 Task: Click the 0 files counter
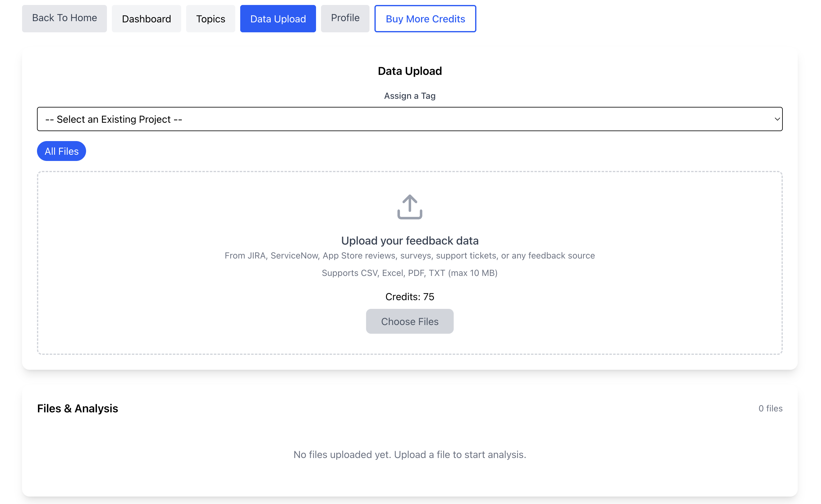tap(770, 408)
